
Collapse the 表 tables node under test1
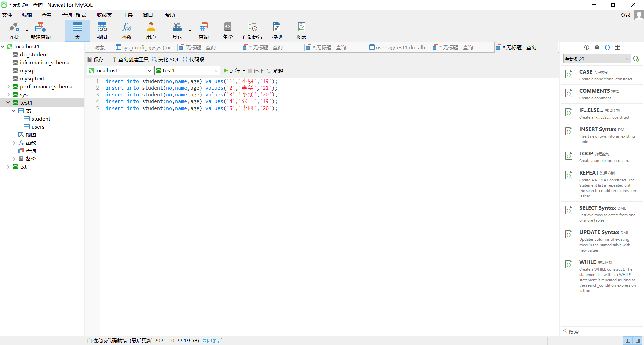[14, 111]
